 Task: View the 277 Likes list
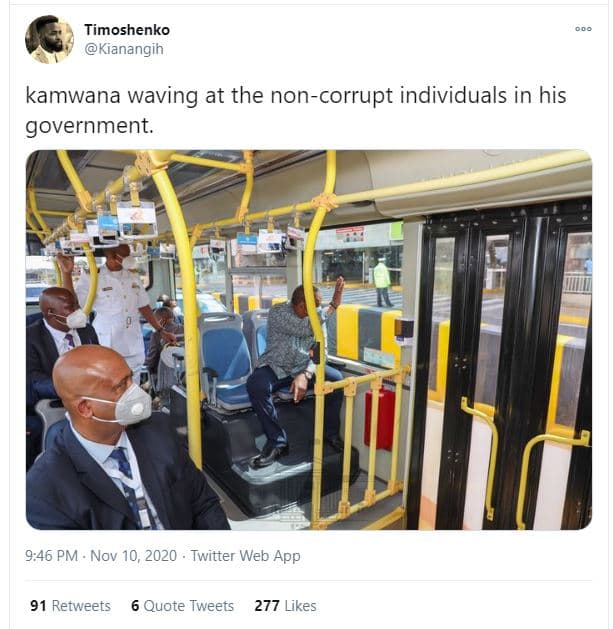pos(285,606)
